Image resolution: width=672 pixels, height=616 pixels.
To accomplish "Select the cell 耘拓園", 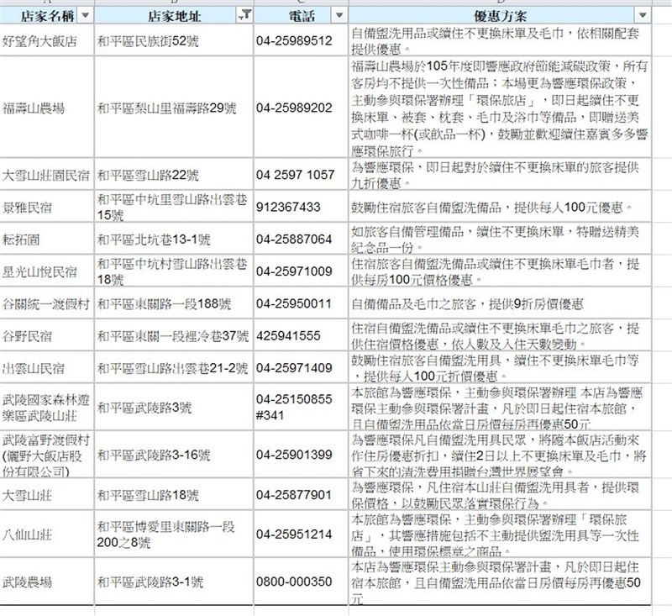I will (x=47, y=239).
